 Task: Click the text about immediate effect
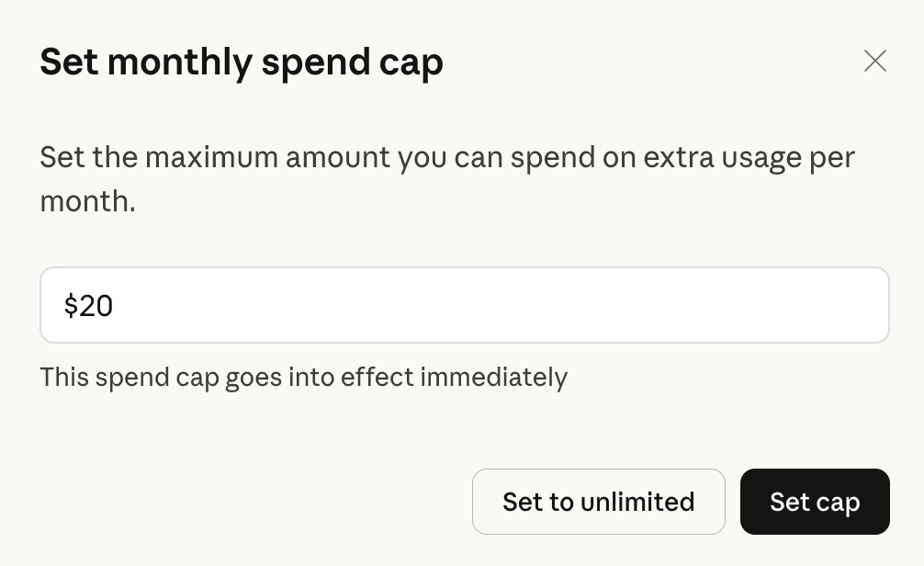click(303, 377)
